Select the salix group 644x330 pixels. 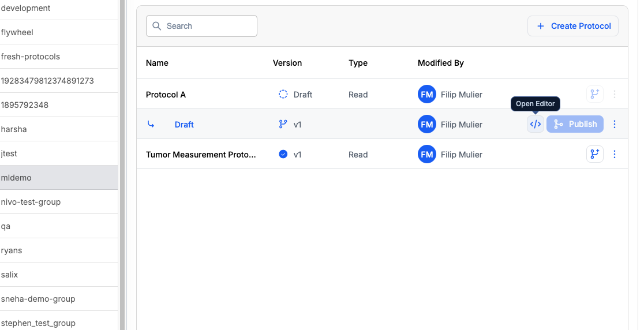59,275
